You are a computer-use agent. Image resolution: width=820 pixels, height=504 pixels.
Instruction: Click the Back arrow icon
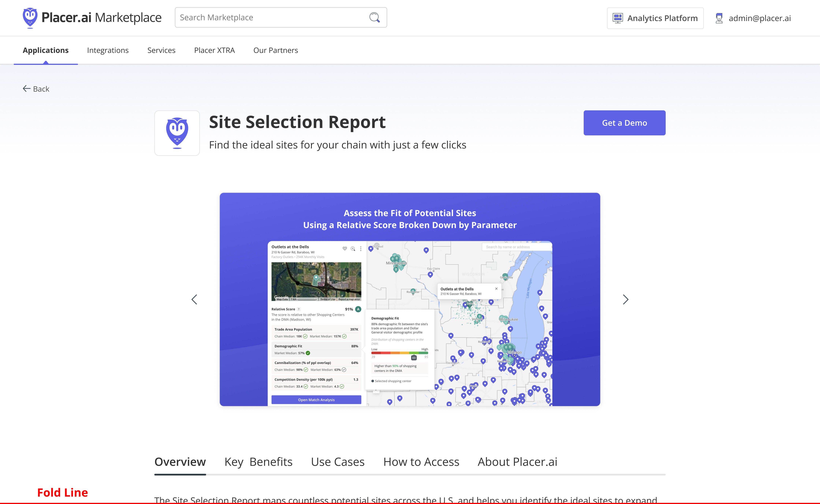pyautogui.click(x=27, y=88)
